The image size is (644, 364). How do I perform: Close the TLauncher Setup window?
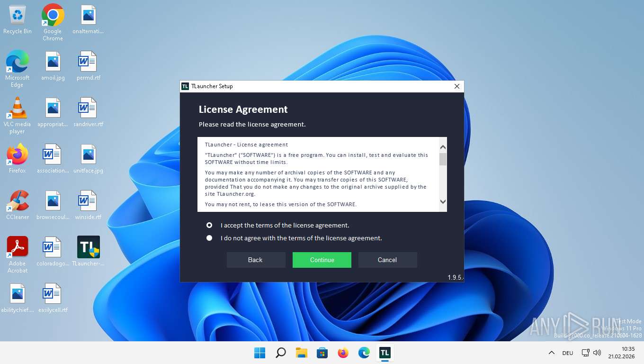[457, 86]
